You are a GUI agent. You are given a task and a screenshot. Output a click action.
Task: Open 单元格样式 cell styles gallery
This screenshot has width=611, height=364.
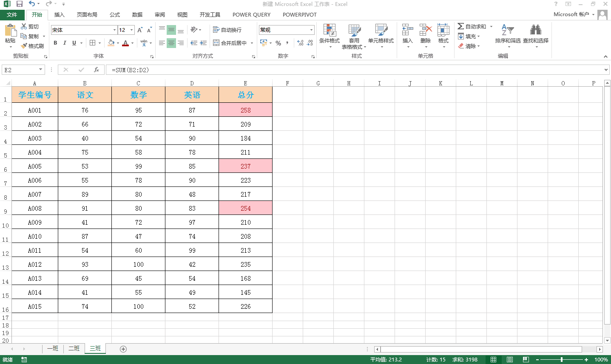(381, 36)
